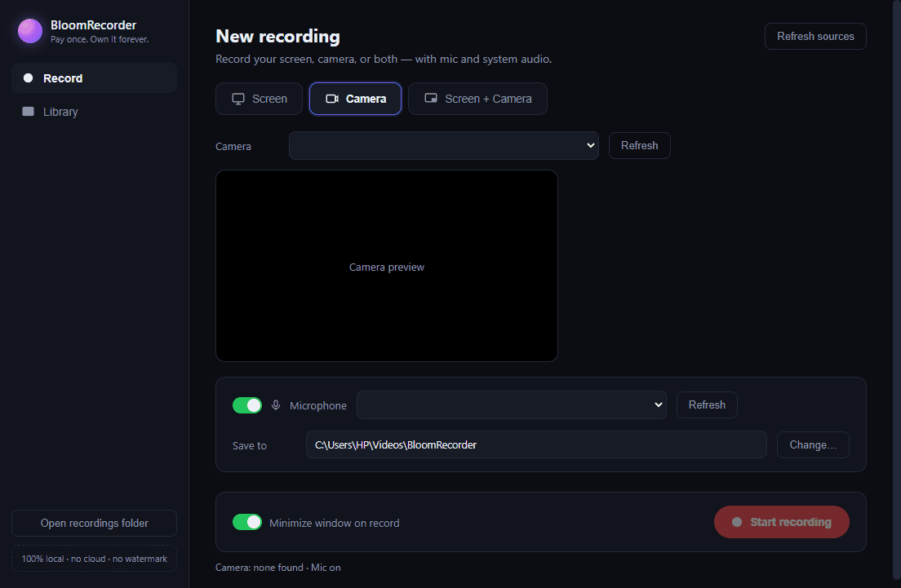
Task: Open the Microphone device dropdown
Action: [512, 405]
